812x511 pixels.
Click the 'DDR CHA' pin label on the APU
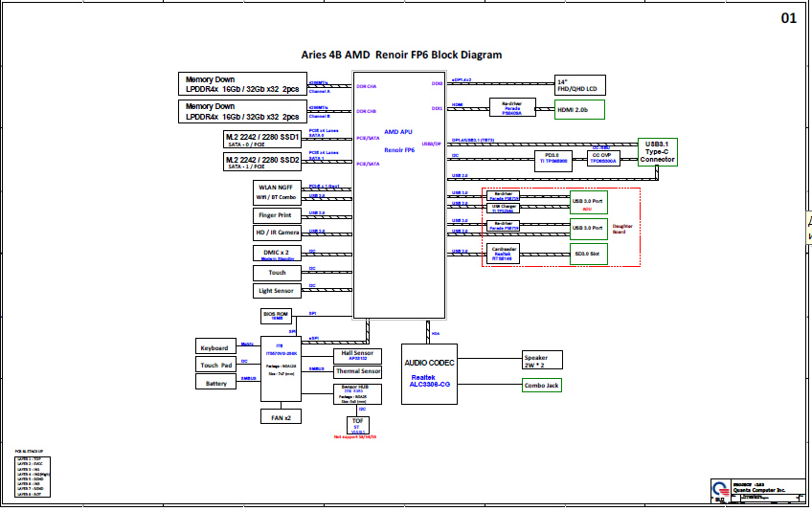tap(366, 86)
